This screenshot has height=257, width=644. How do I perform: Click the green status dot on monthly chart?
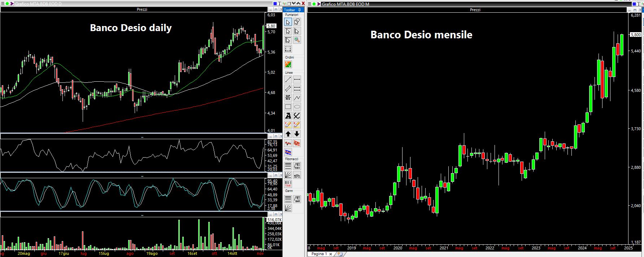314,4
